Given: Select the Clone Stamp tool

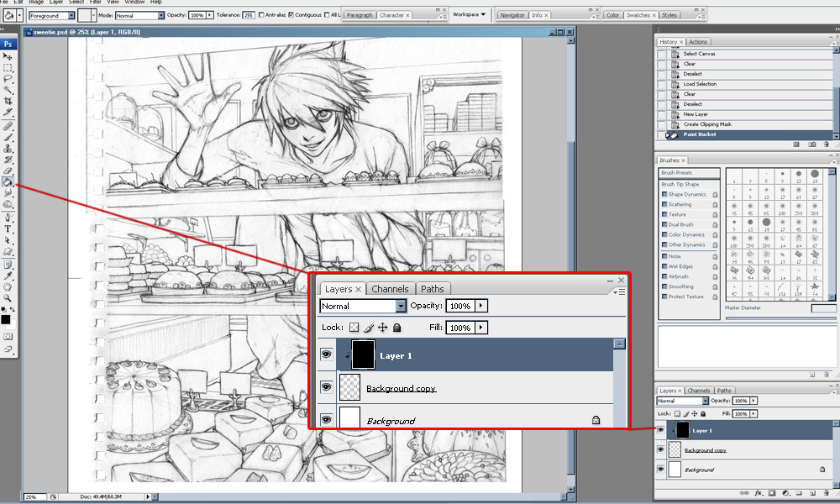Looking at the screenshot, I should point(8,149).
